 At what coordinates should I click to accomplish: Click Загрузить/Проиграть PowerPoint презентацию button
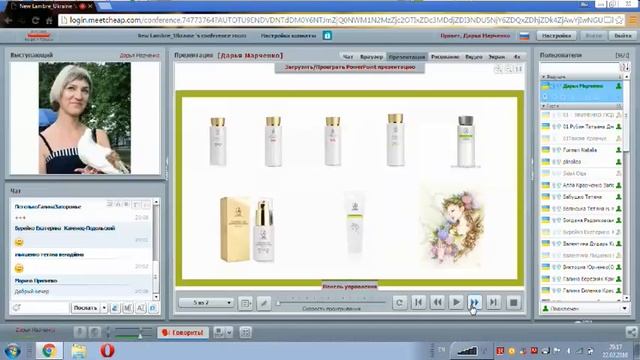[350, 67]
